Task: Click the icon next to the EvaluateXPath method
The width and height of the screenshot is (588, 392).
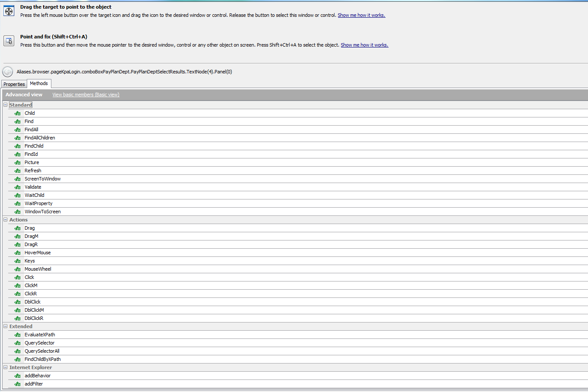Action: [x=17, y=335]
